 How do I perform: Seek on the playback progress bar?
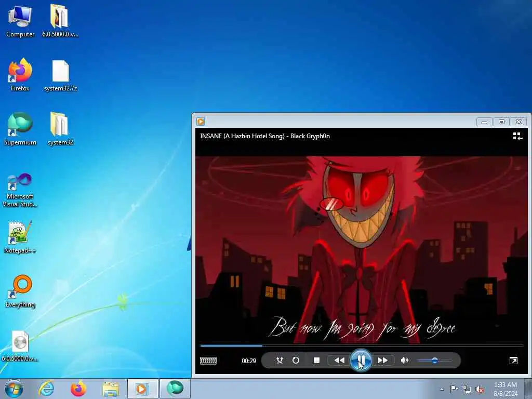coord(362,345)
